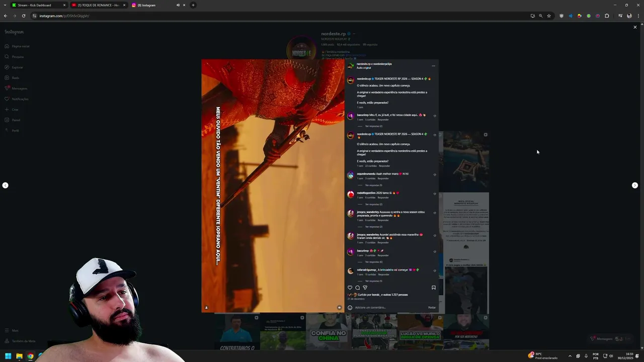The height and width of the screenshot is (362, 644).
Task: Open taskbar weather widget 30°C
Action: pyautogui.click(x=543, y=355)
